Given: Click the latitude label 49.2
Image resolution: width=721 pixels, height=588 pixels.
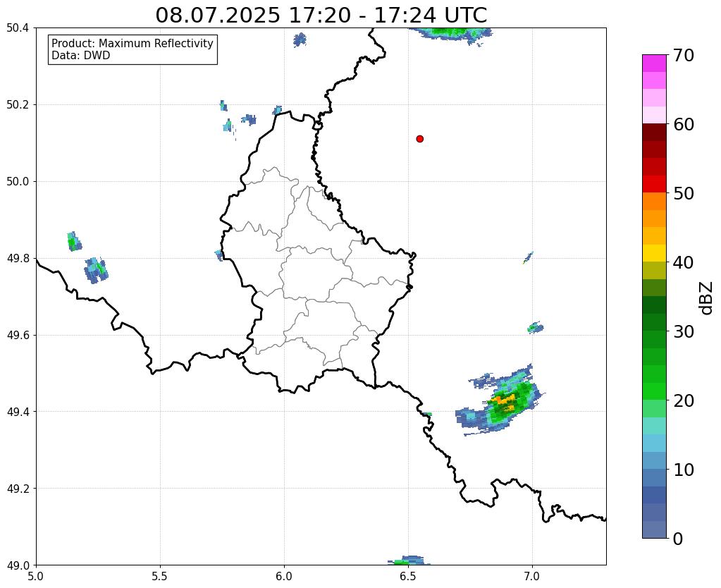Looking at the screenshot, I should [18, 489].
